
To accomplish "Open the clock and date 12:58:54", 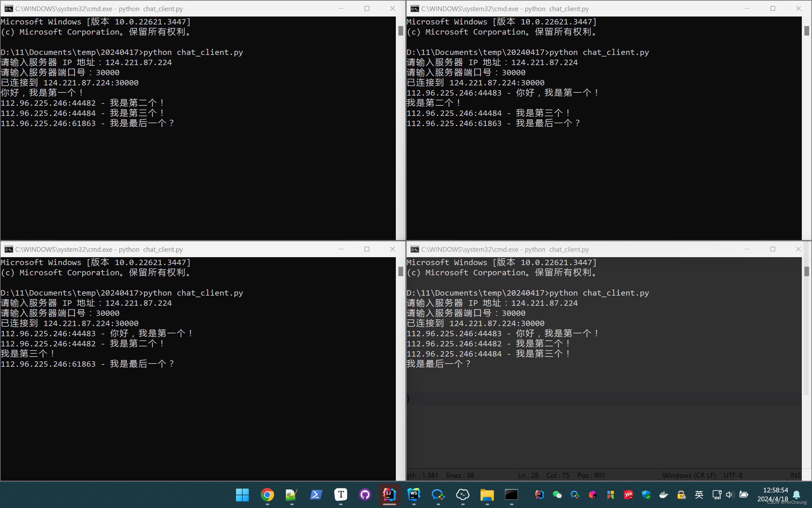I will 772,494.
